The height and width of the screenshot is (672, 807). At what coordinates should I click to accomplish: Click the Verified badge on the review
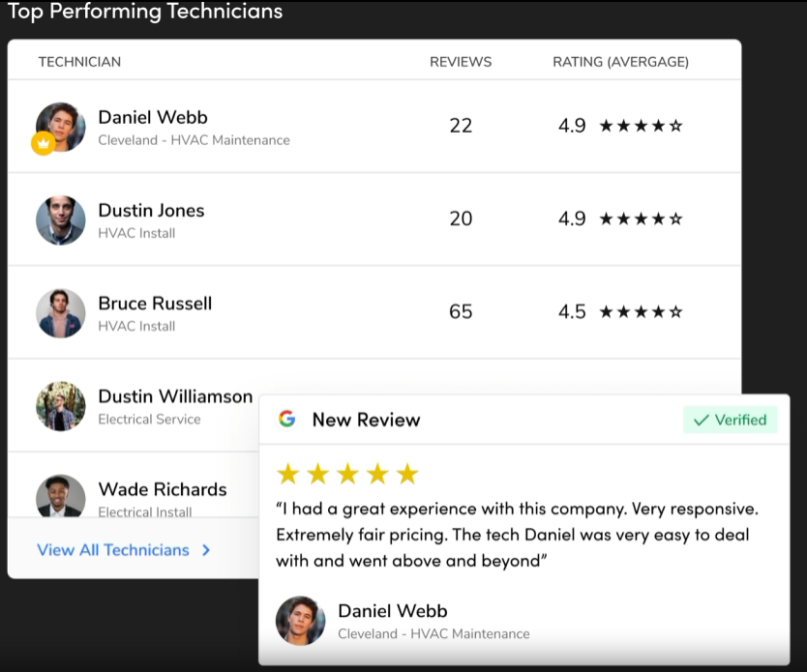pos(730,420)
